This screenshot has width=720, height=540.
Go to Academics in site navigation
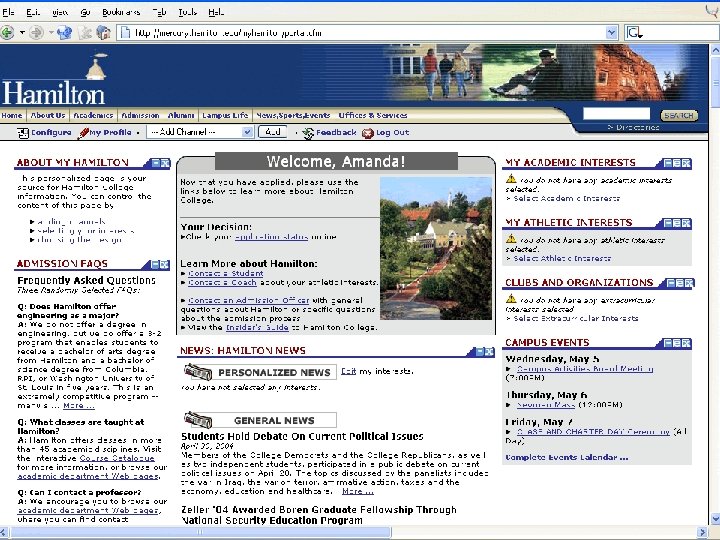pos(93,115)
